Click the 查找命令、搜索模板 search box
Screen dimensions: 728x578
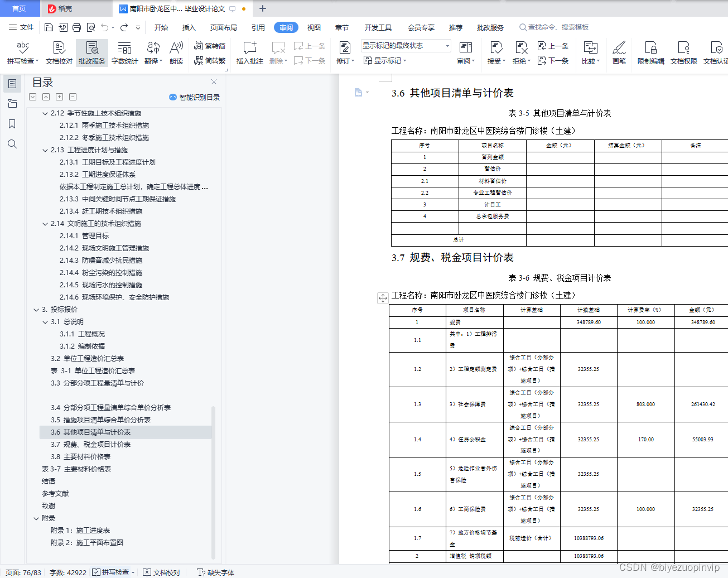tap(555, 27)
